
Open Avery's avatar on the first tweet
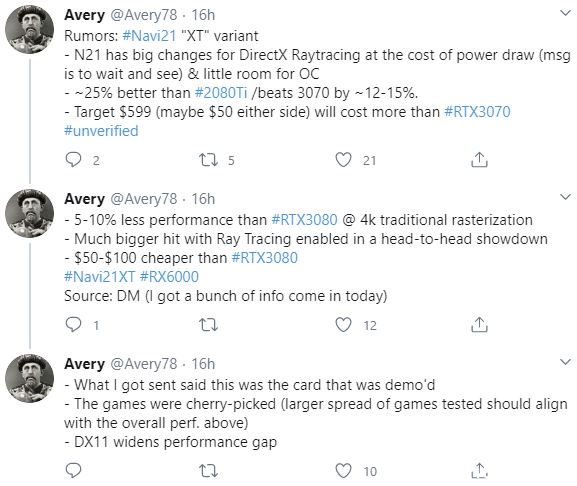[29, 29]
